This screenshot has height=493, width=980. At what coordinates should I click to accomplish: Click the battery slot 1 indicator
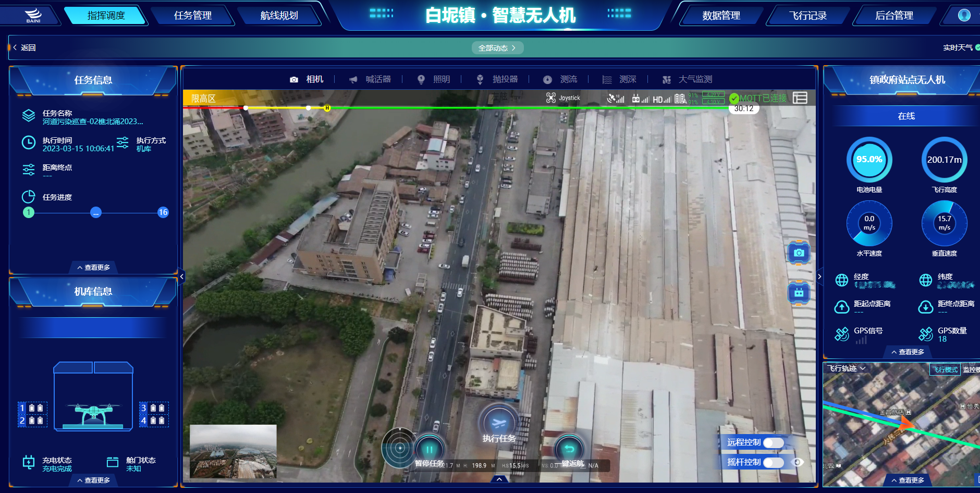(32, 408)
